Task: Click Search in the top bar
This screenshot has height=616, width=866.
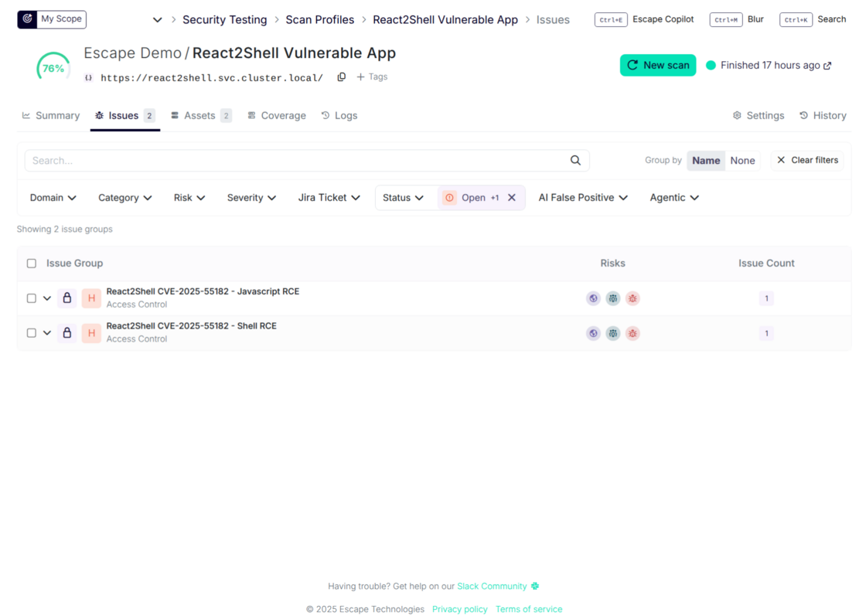Action: click(x=832, y=19)
